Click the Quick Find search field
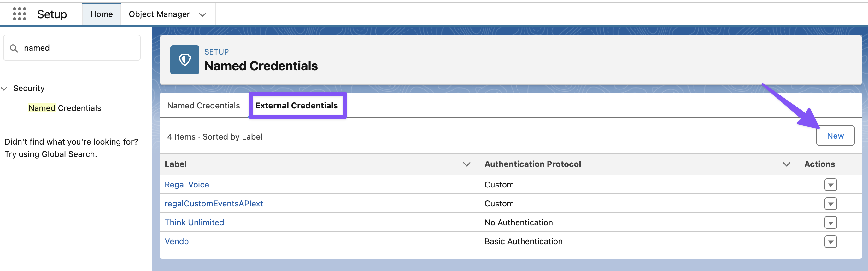 72,48
